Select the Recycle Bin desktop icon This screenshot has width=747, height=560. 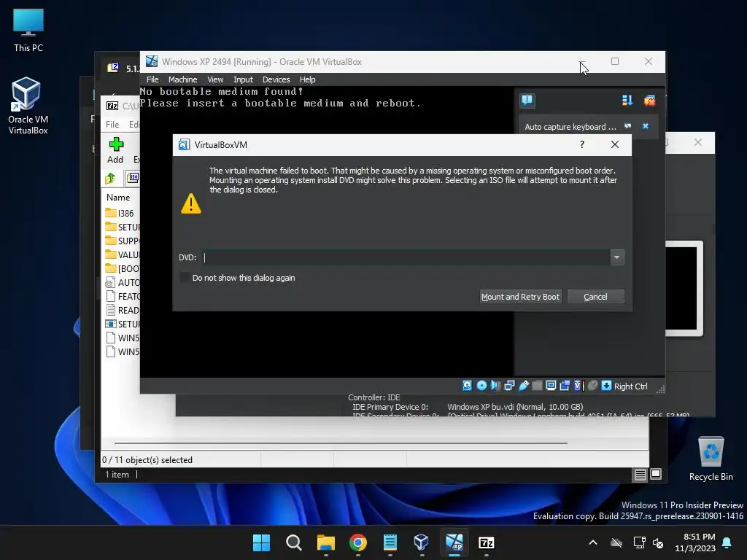pyautogui.click(x=711, y=459)
